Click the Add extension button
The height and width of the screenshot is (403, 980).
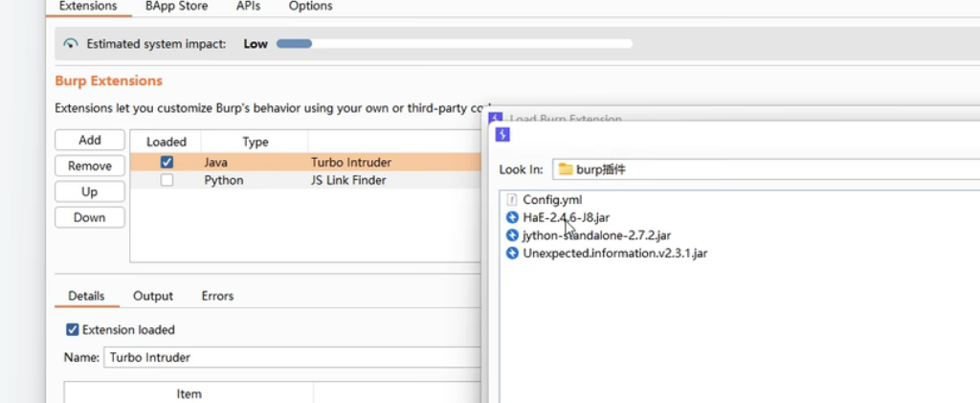(89, 140)
